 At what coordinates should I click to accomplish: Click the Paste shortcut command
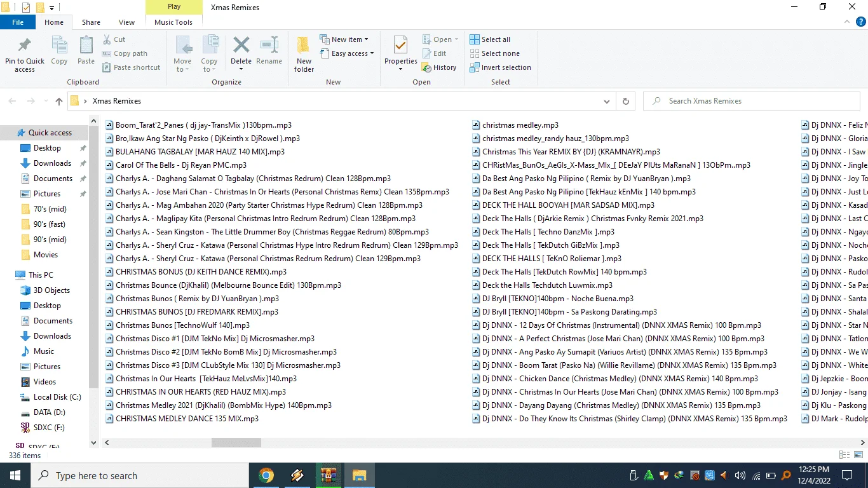pos(131,67)
